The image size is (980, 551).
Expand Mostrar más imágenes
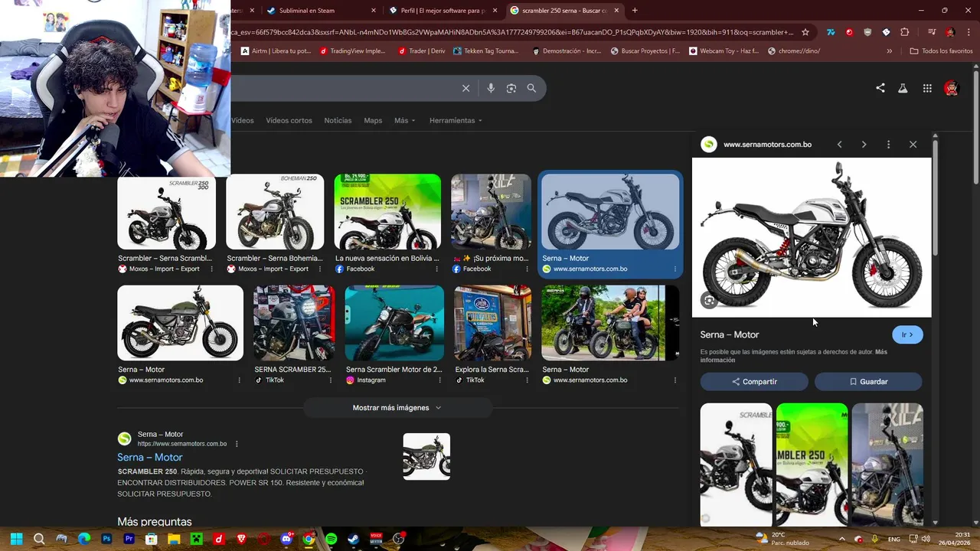(397, 408)
